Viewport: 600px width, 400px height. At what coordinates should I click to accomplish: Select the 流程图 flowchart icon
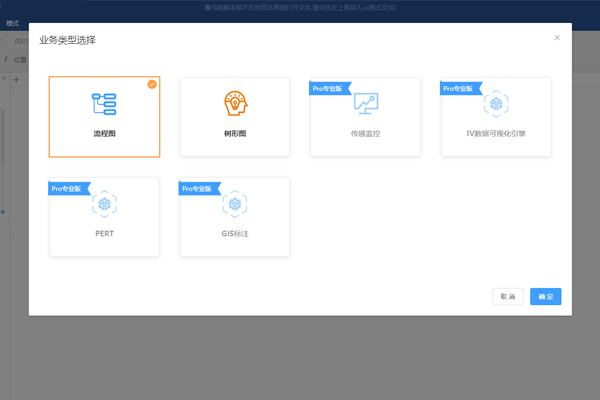click(x=104, y=103)
